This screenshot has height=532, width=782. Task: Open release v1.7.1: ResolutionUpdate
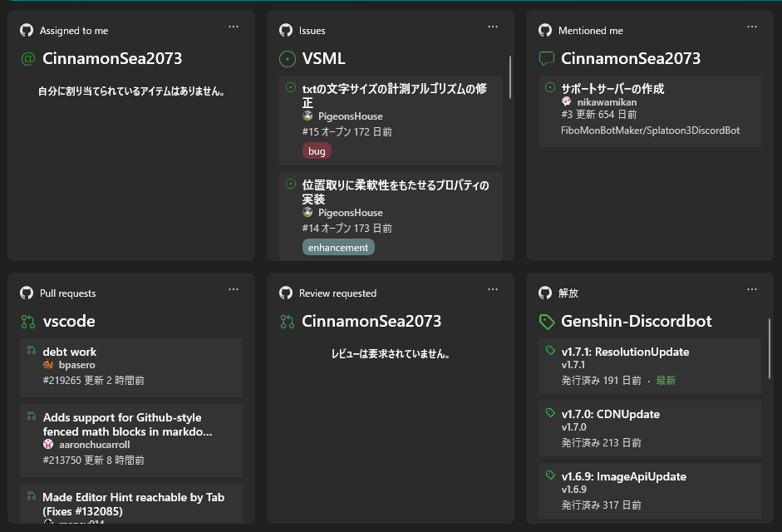point(650,367)
